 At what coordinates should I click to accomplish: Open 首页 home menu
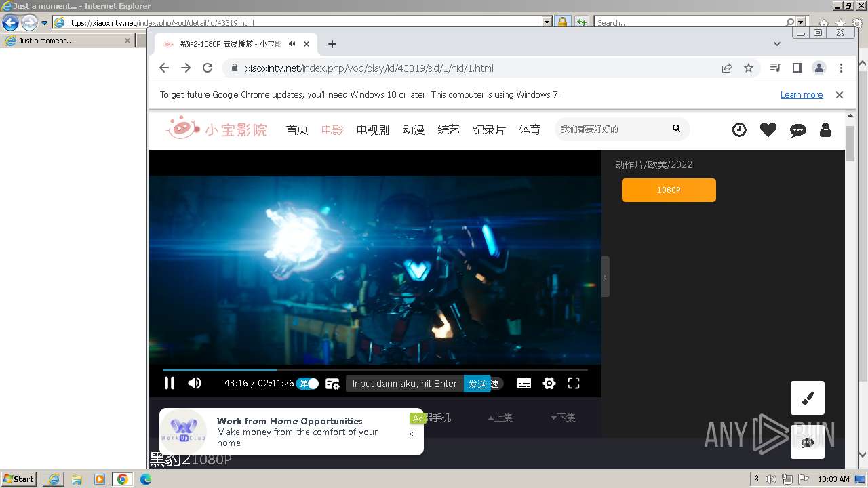click(297, 129)
